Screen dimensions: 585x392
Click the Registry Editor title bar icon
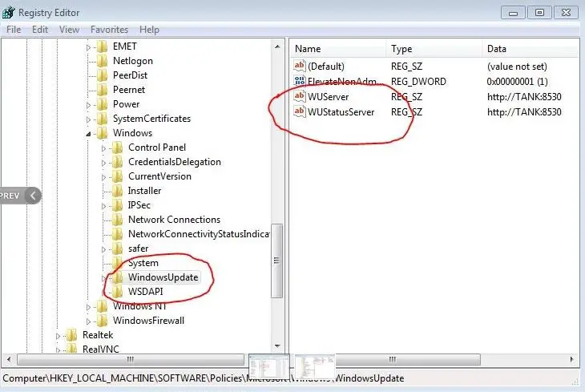click(x=8, y=12)
